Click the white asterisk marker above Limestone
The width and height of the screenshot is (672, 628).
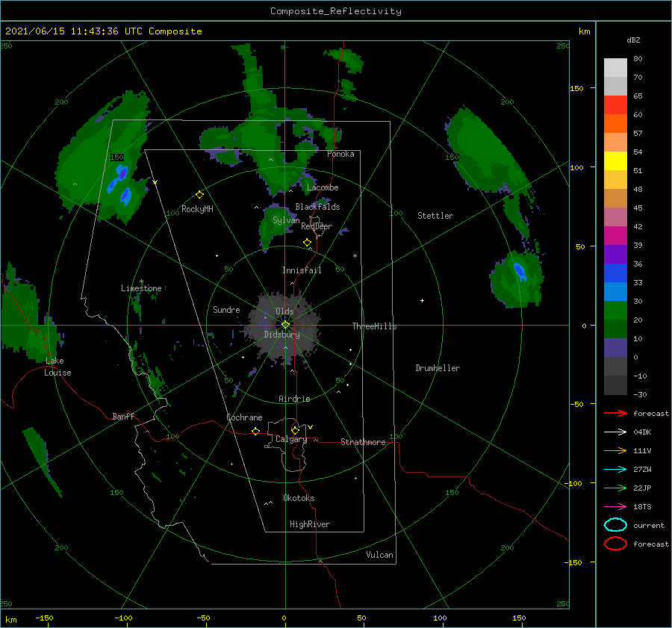pyautogui.click(x=141, y=282)
